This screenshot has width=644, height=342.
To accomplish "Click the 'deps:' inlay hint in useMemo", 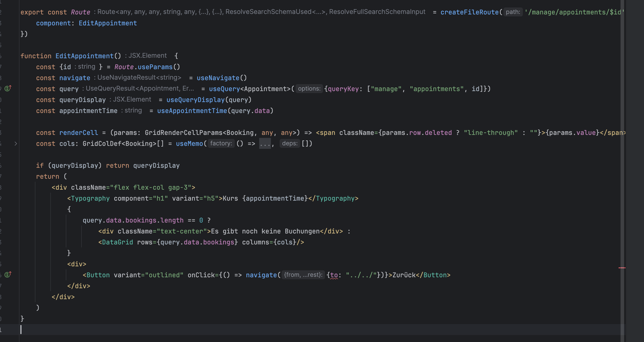I will click(x=290, y=144).
